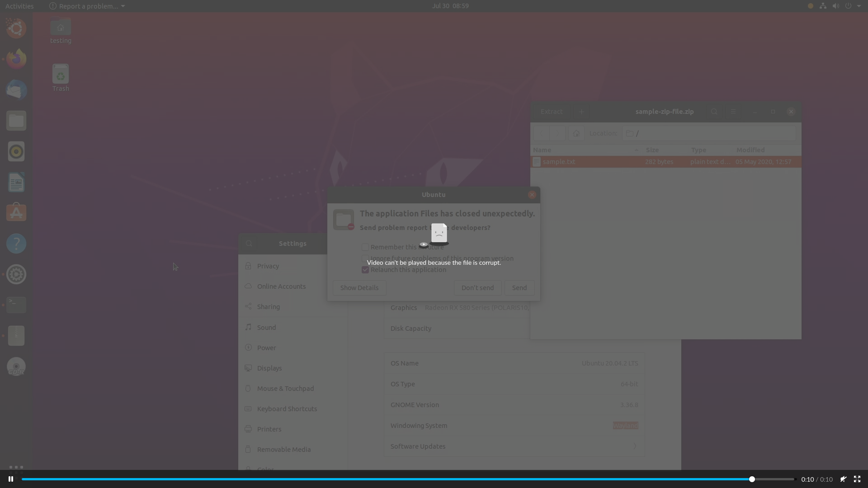Image resolution: width=868 pixels, height=488 pixels.
Task: Open Ubuntu Software from the dock
Action: coord(16,213)
